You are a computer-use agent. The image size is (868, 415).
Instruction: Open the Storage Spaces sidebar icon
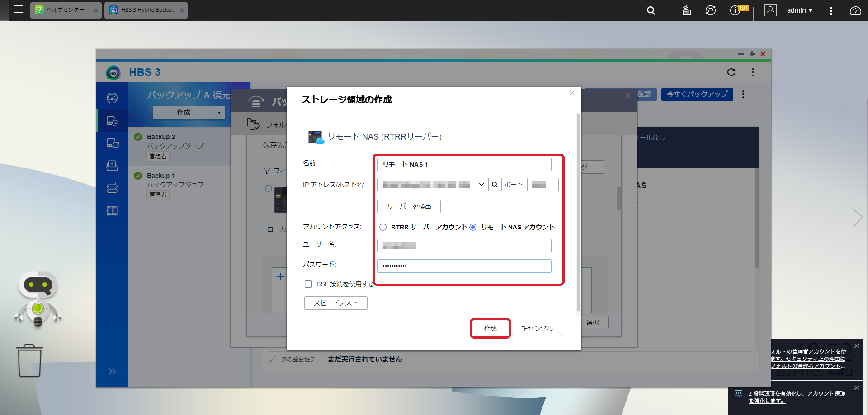112,188
